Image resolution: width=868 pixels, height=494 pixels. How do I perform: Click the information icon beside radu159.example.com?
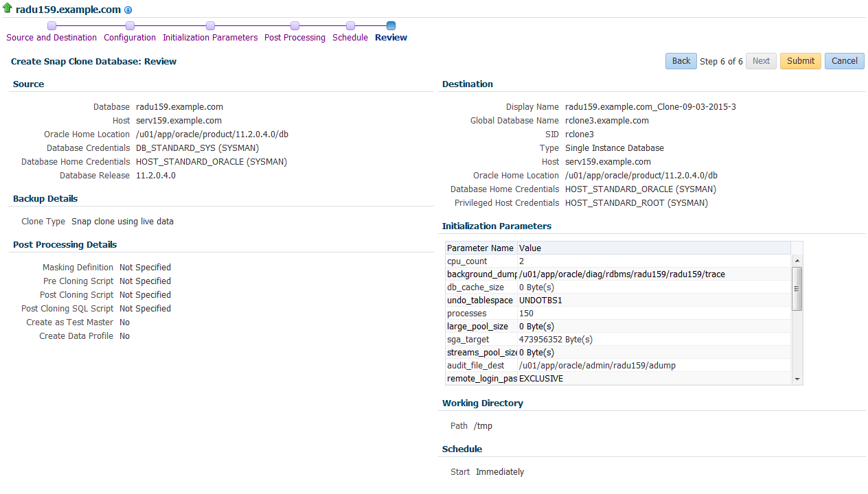(x=128, y=10)
